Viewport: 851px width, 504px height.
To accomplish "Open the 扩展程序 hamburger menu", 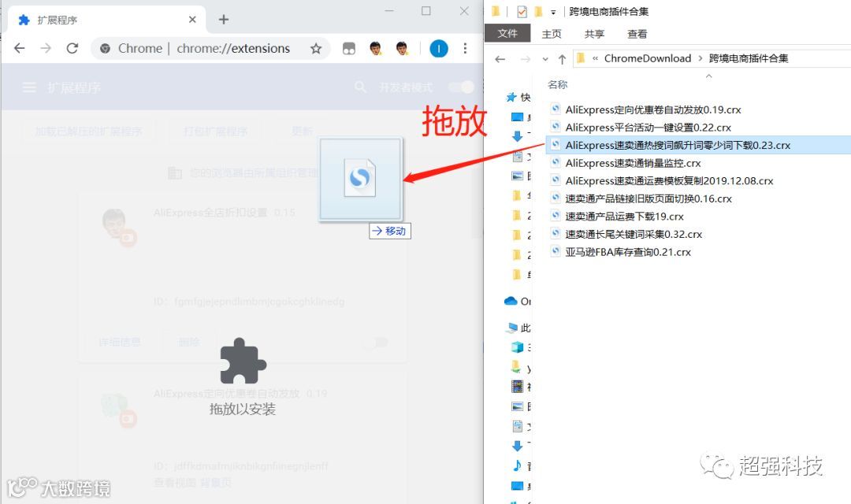I will 29,87.
